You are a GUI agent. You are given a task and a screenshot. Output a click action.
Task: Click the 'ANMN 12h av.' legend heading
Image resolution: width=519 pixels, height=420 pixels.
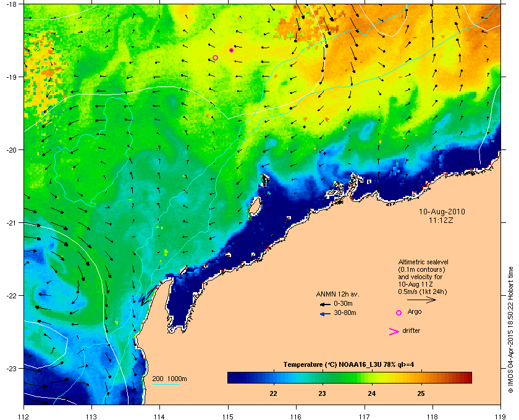point(337,294)
